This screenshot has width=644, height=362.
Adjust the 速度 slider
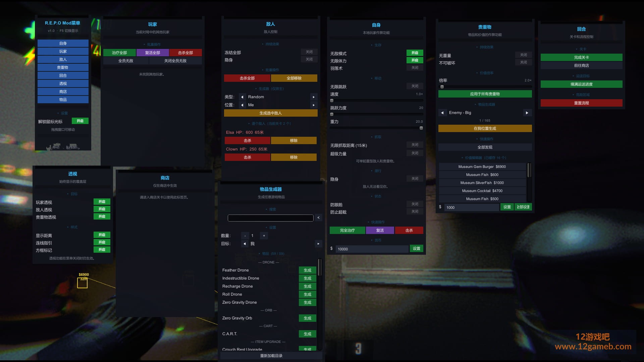tap(377, 101)
